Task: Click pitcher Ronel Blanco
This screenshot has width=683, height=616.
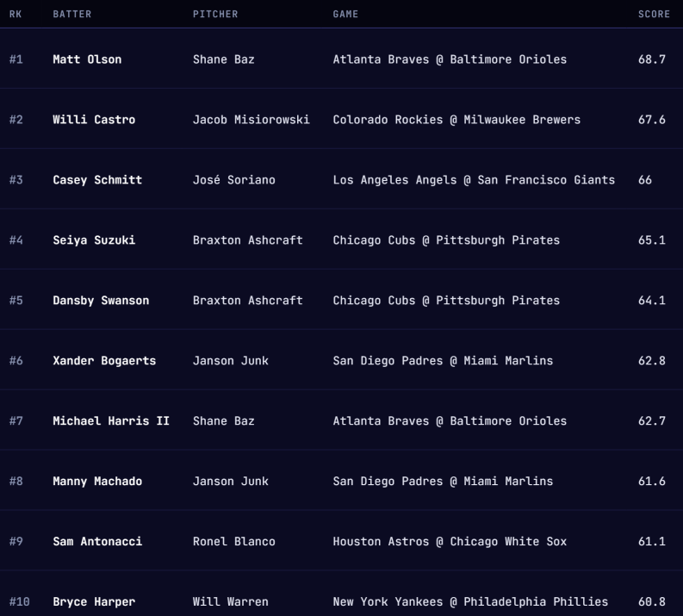Action: (x=234, y=542)
